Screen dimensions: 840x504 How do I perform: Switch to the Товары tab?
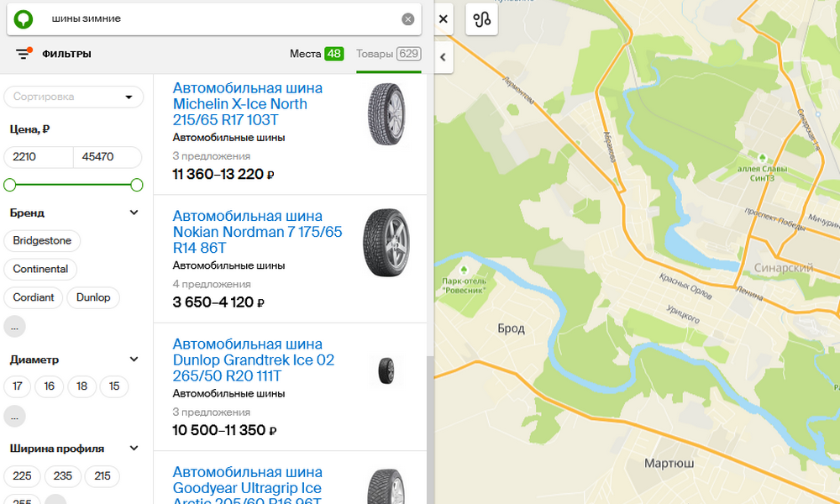[388, 54]
